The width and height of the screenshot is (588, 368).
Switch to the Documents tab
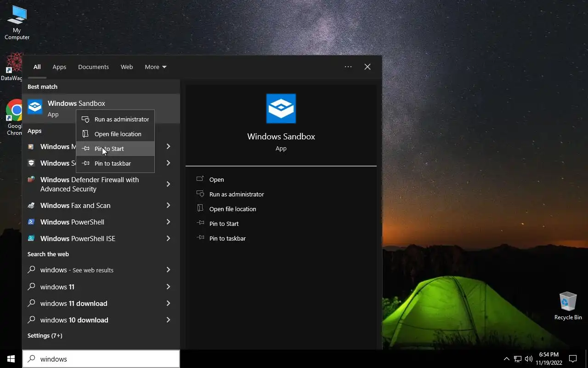[x=93, y=67]
